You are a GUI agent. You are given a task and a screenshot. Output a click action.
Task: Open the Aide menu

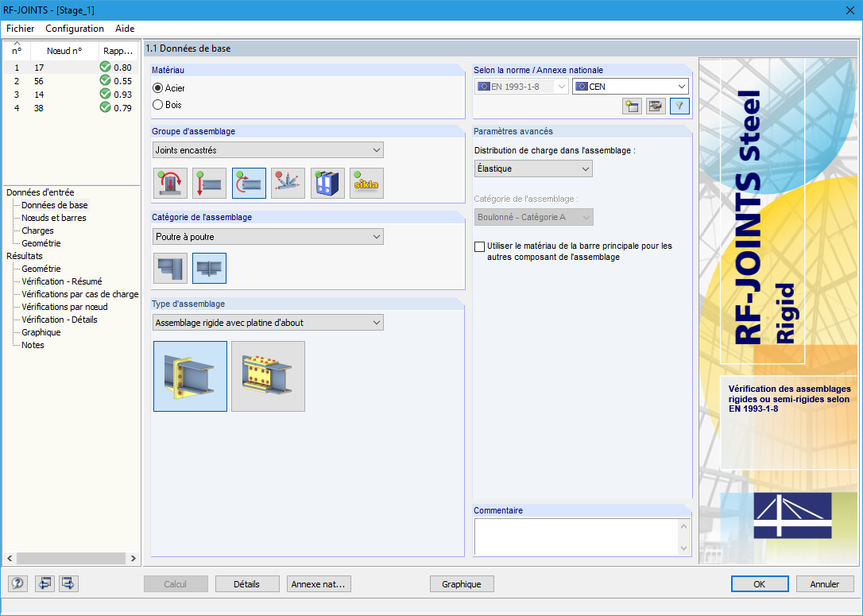click(x=125, y=29)
